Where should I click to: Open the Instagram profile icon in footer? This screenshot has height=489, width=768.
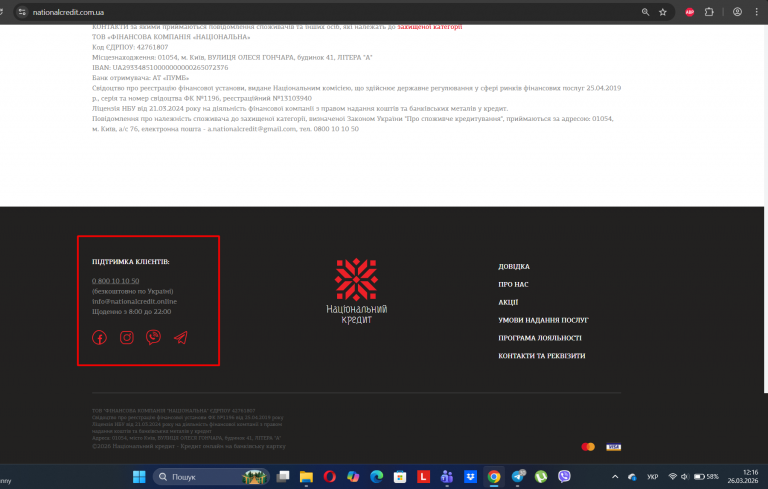pos(127,338)
